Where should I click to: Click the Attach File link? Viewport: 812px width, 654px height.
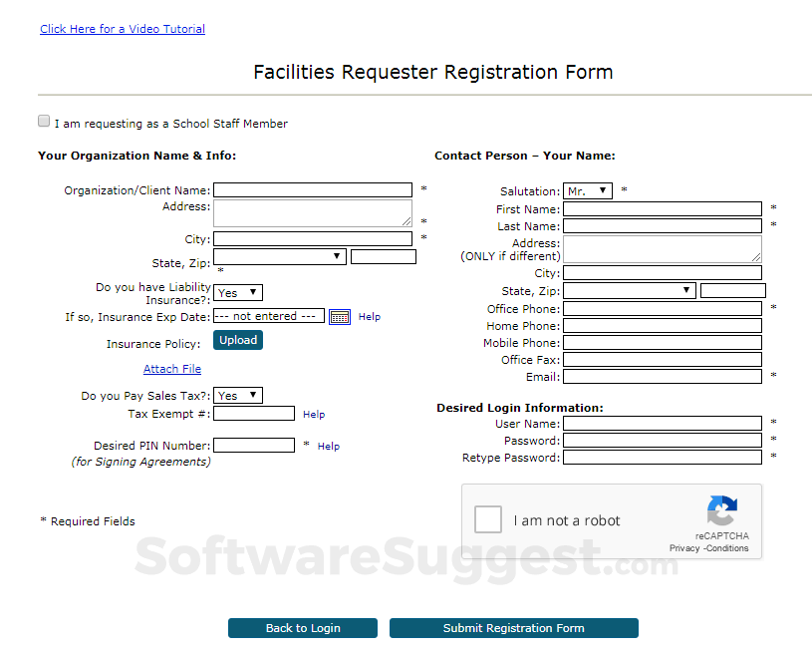[172, 369]
